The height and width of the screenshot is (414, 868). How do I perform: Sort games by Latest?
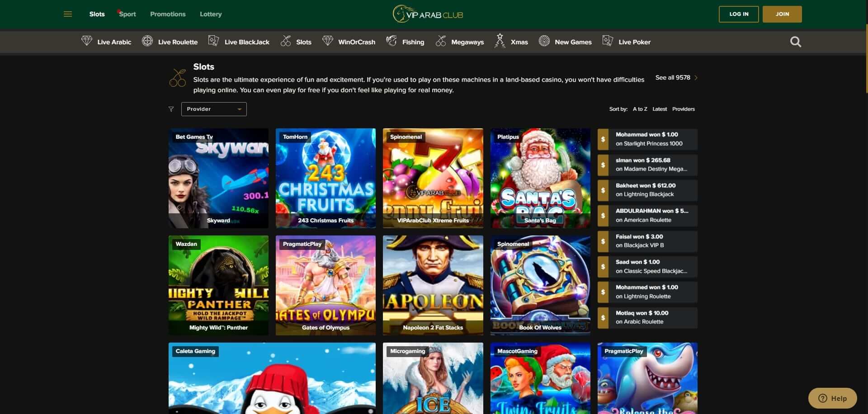pos(660,109)
